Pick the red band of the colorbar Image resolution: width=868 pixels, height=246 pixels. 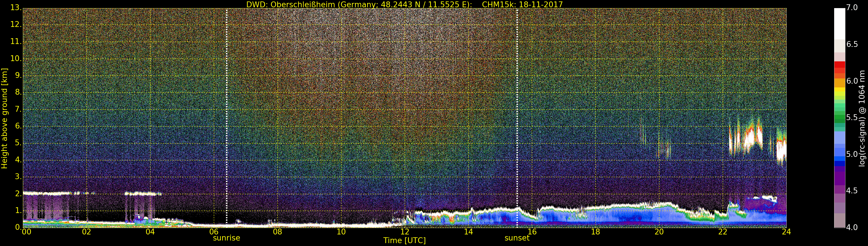tap(839, 65)
